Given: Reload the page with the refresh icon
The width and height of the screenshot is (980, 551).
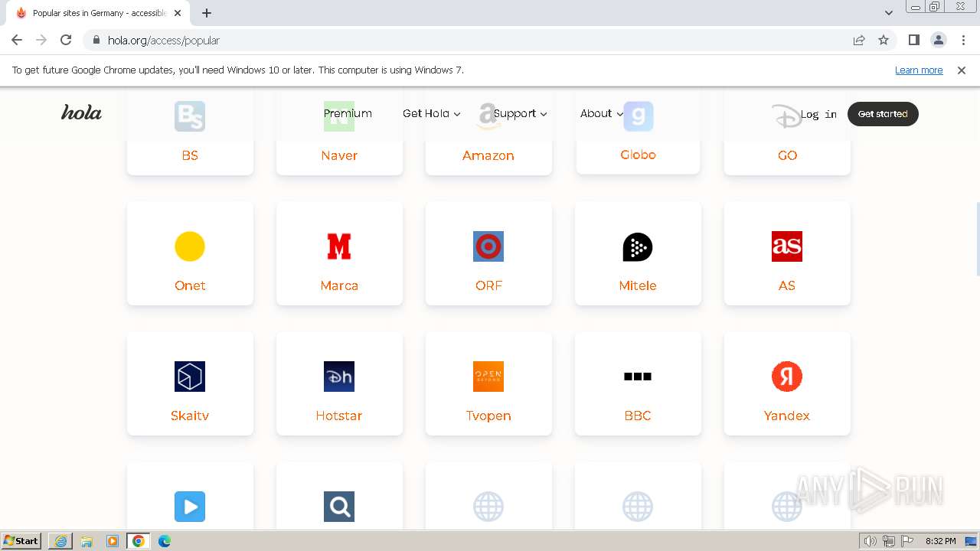Looking at the screenshot, I should click(66, 40).
